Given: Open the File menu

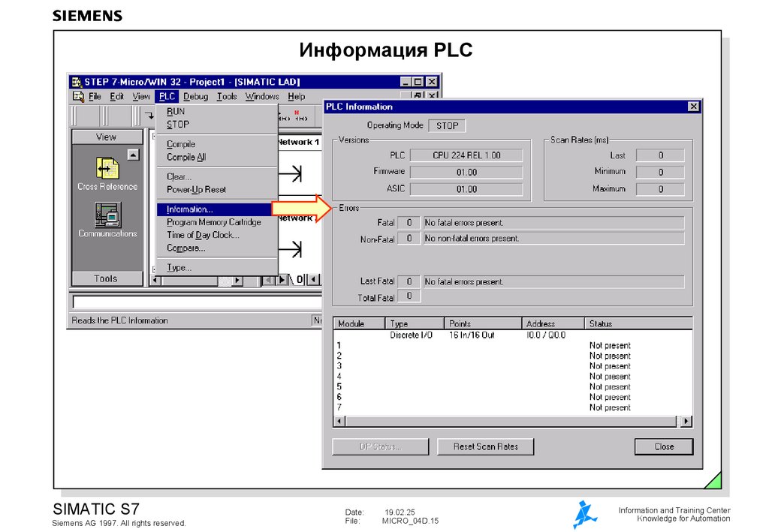Looking at the screenshot, I should click(95, 97).
